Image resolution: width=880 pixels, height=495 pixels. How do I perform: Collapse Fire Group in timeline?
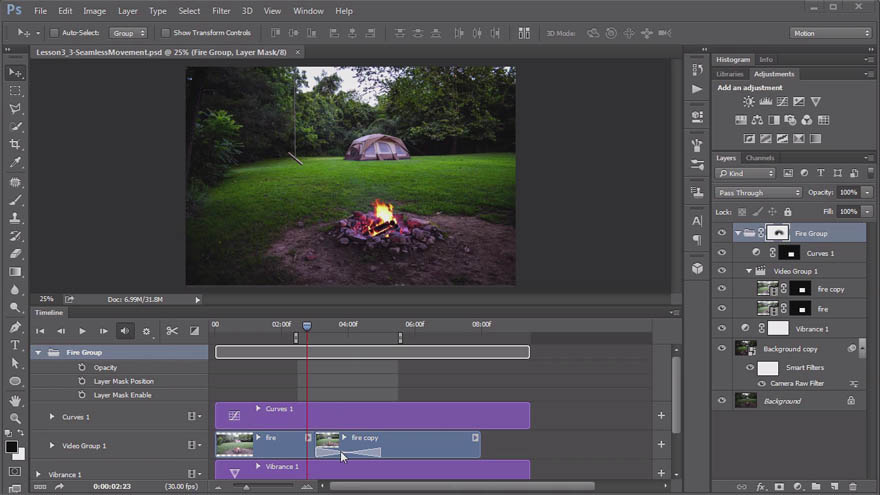tap(38, 352)
